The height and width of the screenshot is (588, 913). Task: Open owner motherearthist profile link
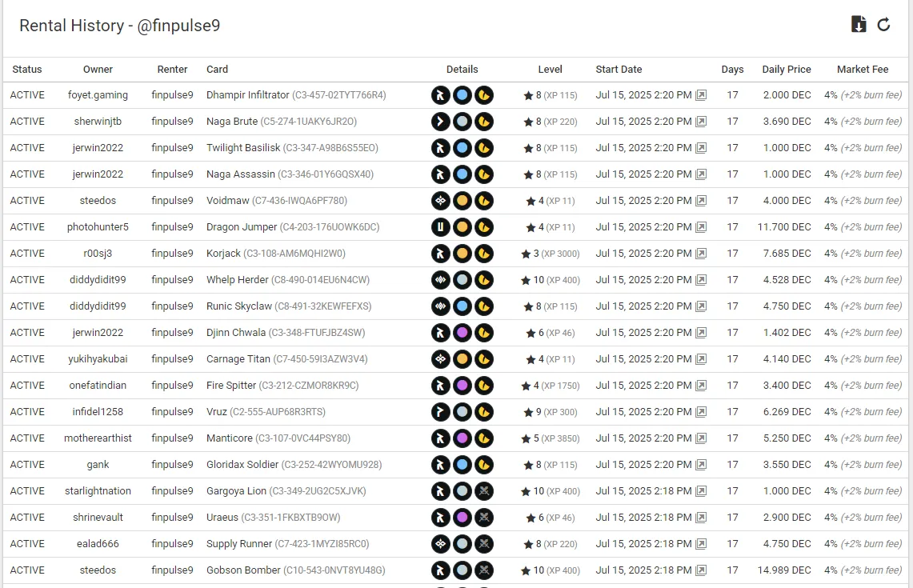click(x=98, y=438)
